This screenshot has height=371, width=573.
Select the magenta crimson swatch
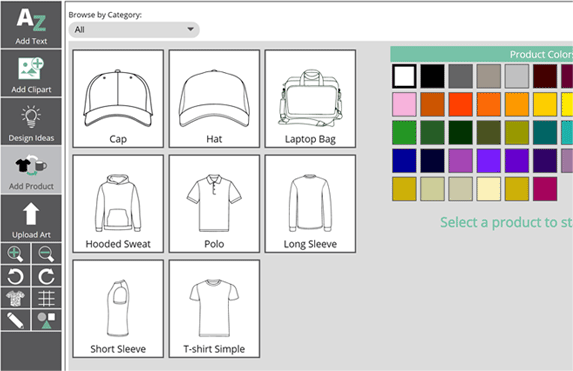coord(545,189)
